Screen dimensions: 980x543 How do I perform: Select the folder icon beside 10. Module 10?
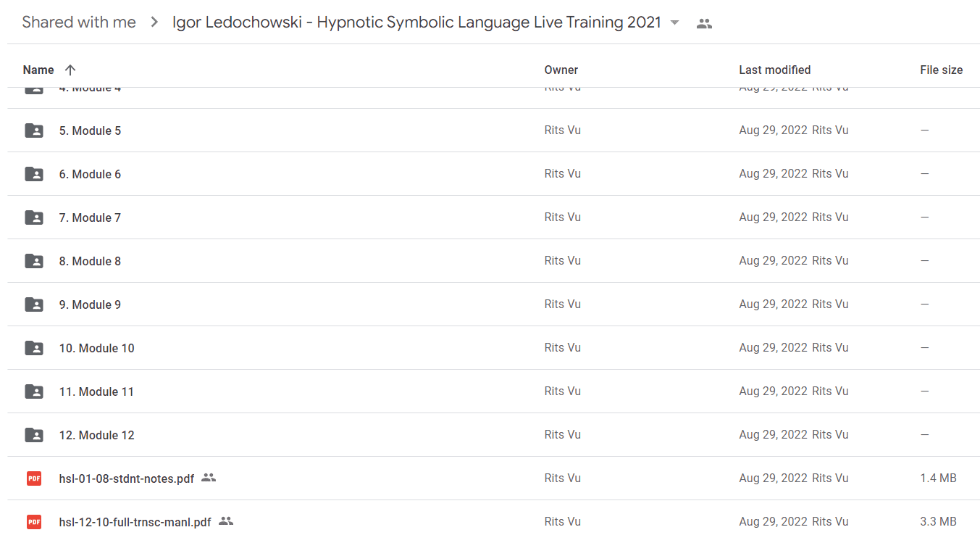[34, 348]
